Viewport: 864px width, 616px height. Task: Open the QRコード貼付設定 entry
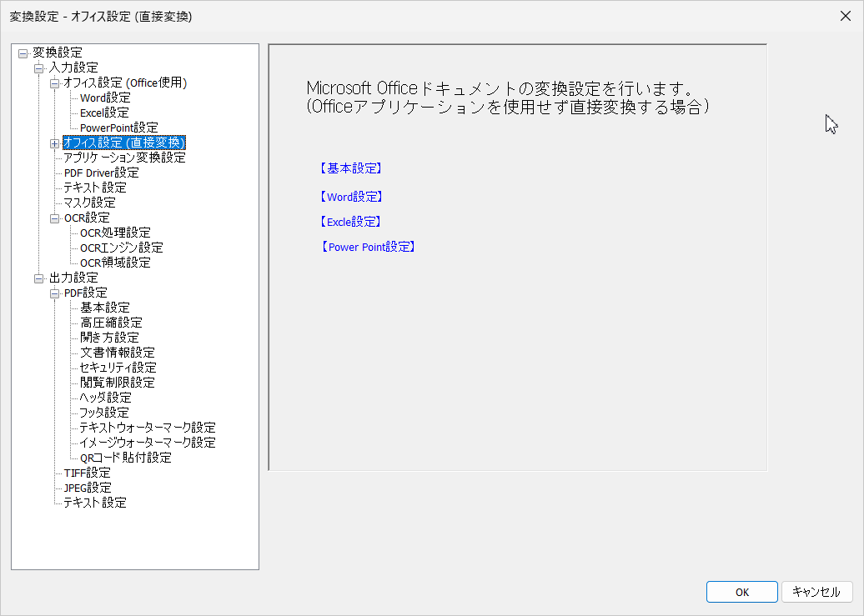(x=122, y=457)
